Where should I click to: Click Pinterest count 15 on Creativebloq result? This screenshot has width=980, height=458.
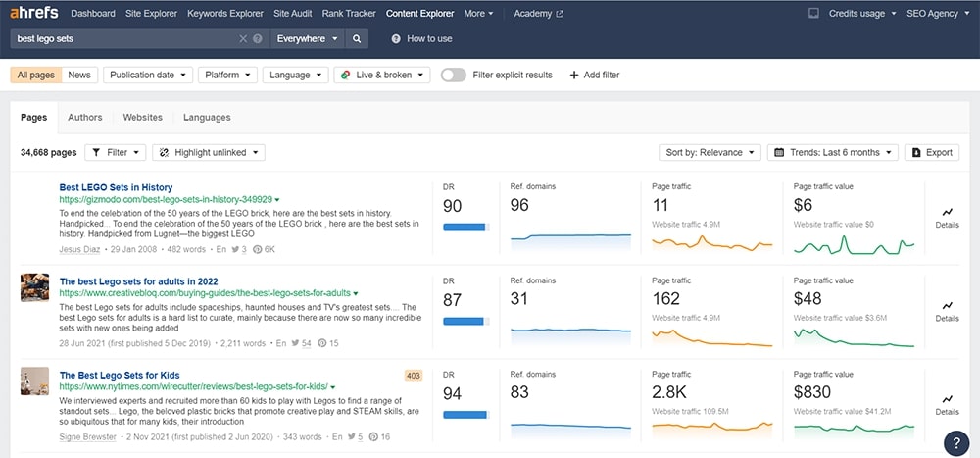pyautogui.click(x=328, y=343)
